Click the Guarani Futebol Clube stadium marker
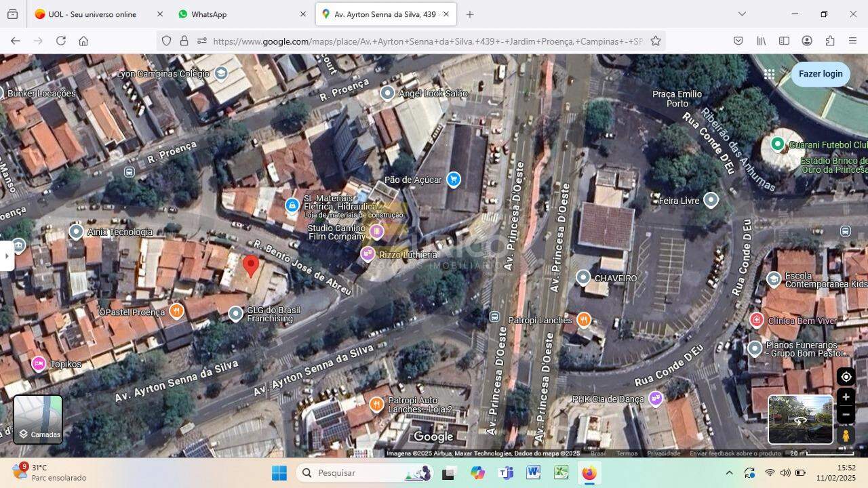 [778, 144]
